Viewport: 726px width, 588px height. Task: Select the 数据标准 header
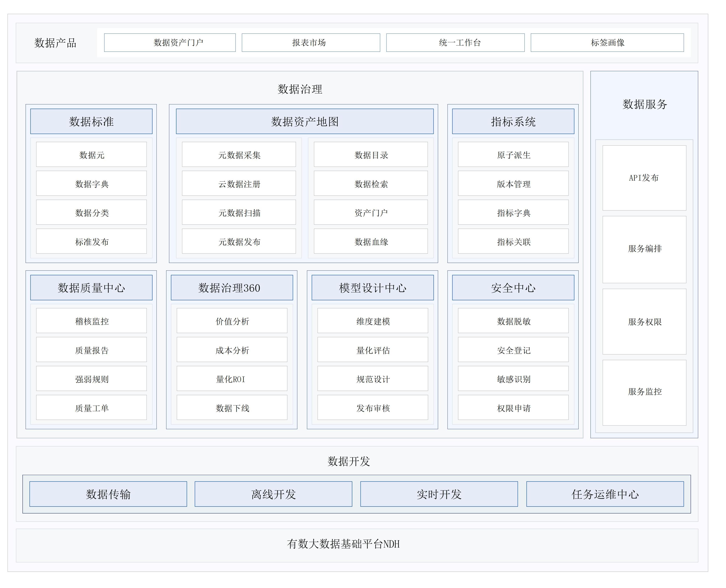coord(91,121)
